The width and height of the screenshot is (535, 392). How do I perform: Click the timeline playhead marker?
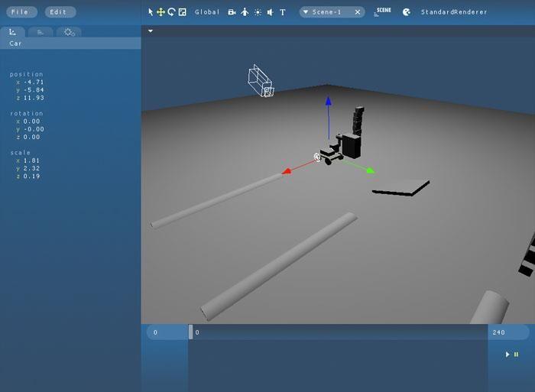191,332
